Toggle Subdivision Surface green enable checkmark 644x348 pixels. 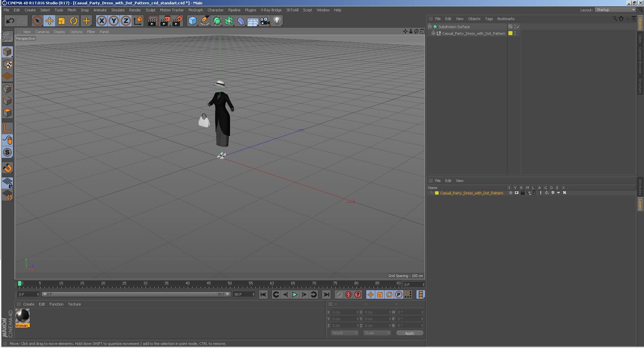(x=518, y=27)
